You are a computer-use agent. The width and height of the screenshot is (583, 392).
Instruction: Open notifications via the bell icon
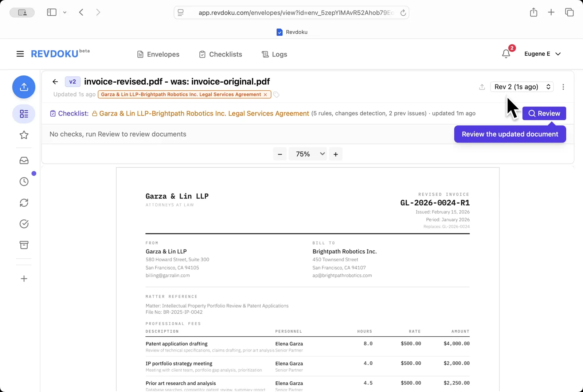tap(506, 54)
